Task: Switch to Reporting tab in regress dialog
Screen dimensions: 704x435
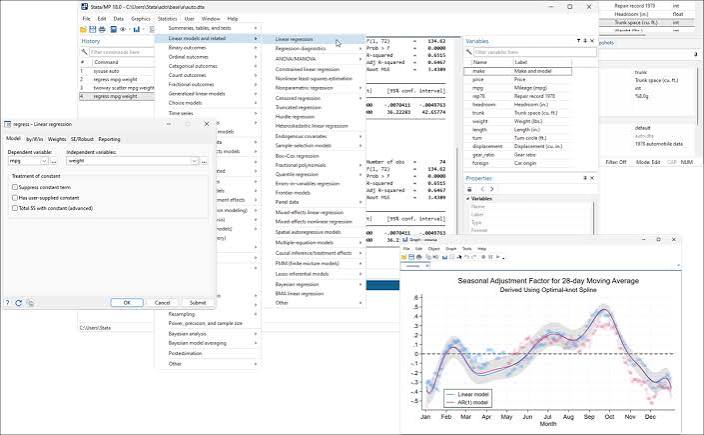Action: coord(109,139)
